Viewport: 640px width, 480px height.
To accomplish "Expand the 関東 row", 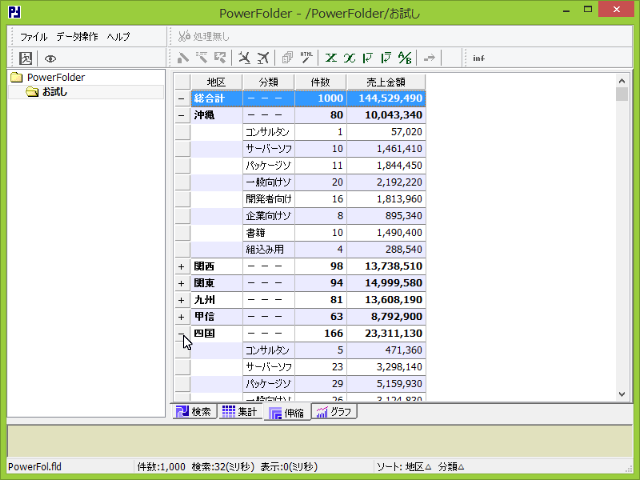I will point(182,283).
